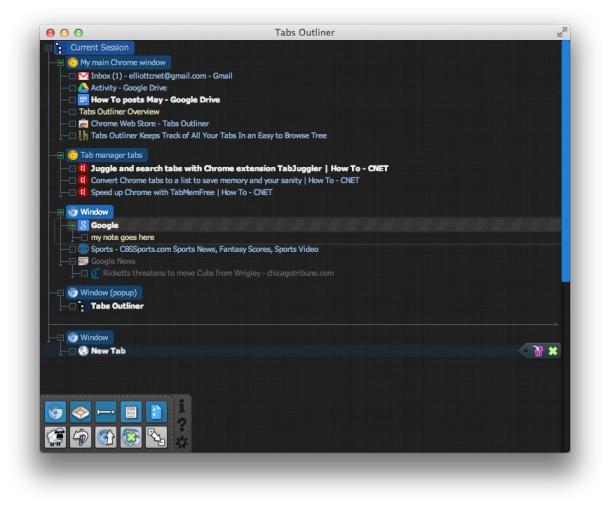Collapse the Window node containing Google
This screenshot has width=610, height=508.
[x=60, y=212]
